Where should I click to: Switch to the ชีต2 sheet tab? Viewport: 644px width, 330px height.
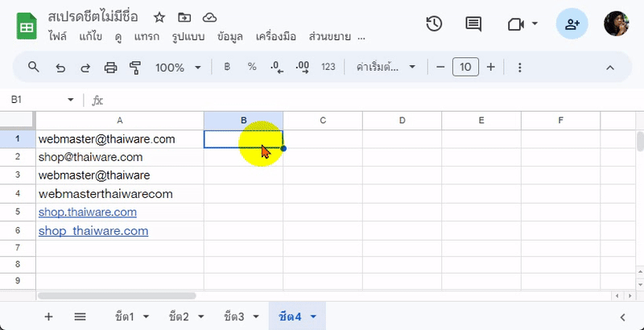(x=187, y=316)
